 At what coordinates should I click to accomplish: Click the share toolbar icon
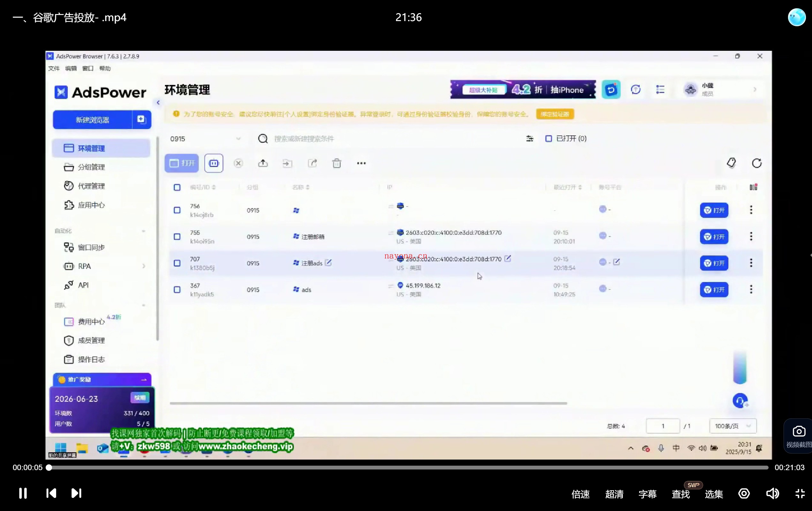[x=312, y=164]
